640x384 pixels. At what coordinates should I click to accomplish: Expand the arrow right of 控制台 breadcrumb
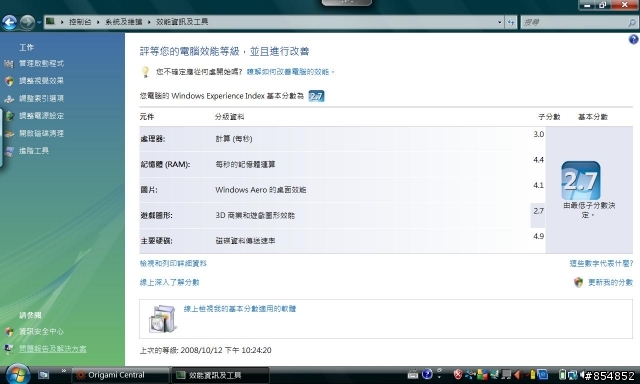(98, 22)
